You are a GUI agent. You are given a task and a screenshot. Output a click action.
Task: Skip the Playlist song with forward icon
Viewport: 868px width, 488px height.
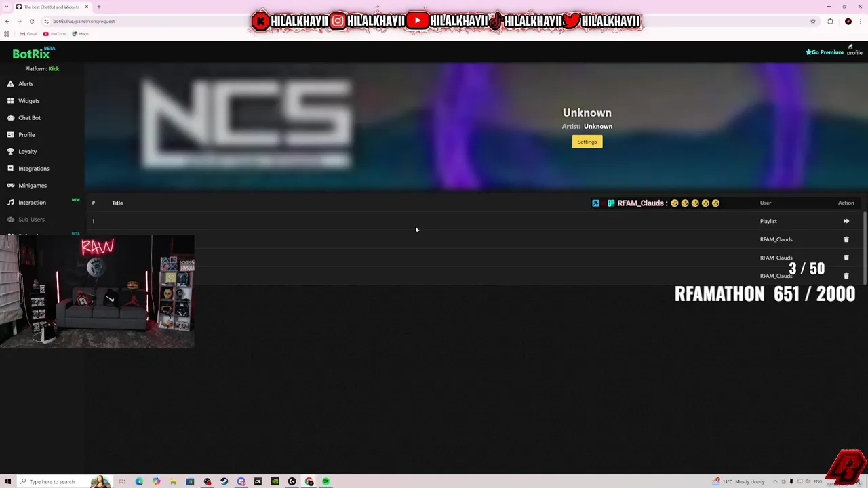click(846, 221)
